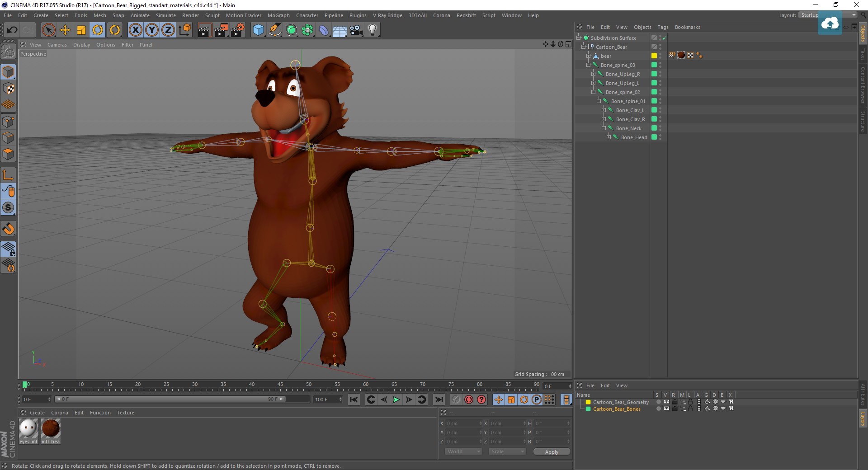
Task: Select bear mesh object in tree
Action: [x=606, y=56]
